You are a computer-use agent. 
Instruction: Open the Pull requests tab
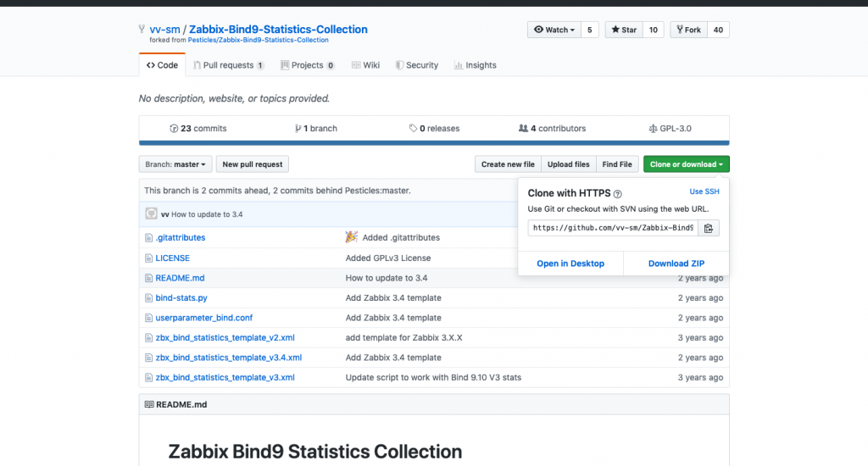click(228, 65)
